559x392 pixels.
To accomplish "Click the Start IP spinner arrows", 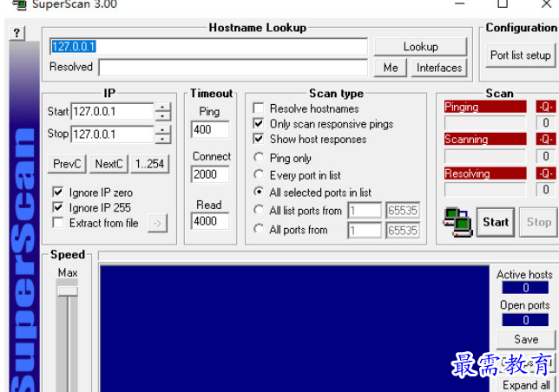I will coord(163,112).
